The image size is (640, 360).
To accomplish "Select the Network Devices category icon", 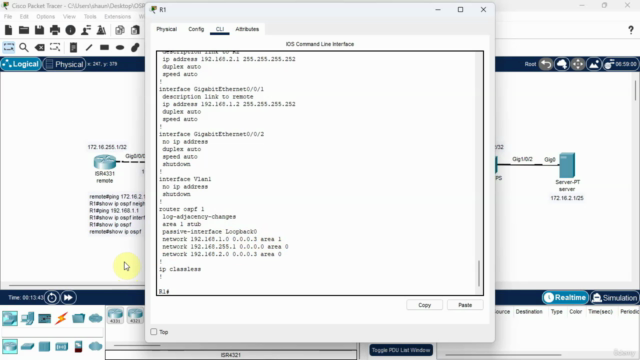I will (10, 318).
